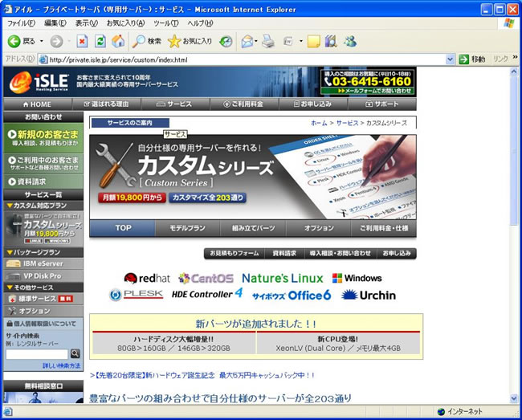Open the Research book icon in toolbar
This screenshot has height=420, width=522.
pyautogui.click(x=331, y=42)
